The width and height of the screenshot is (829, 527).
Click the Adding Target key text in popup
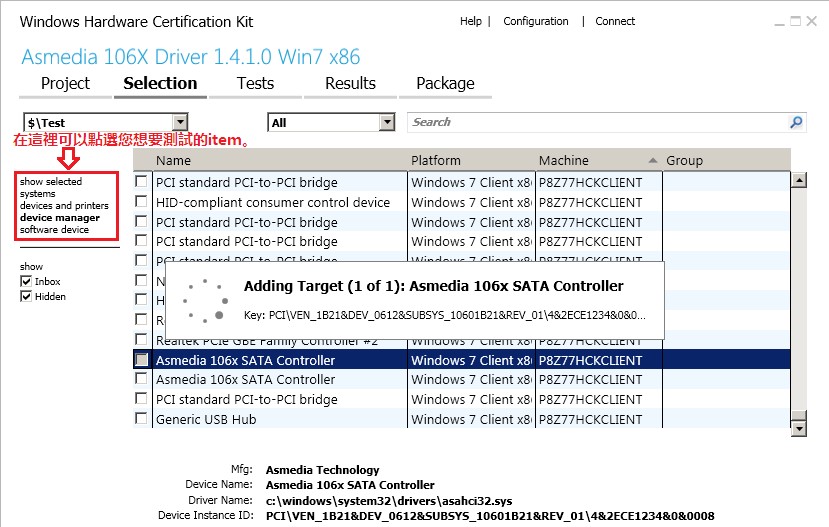click(x=445, y=315)
